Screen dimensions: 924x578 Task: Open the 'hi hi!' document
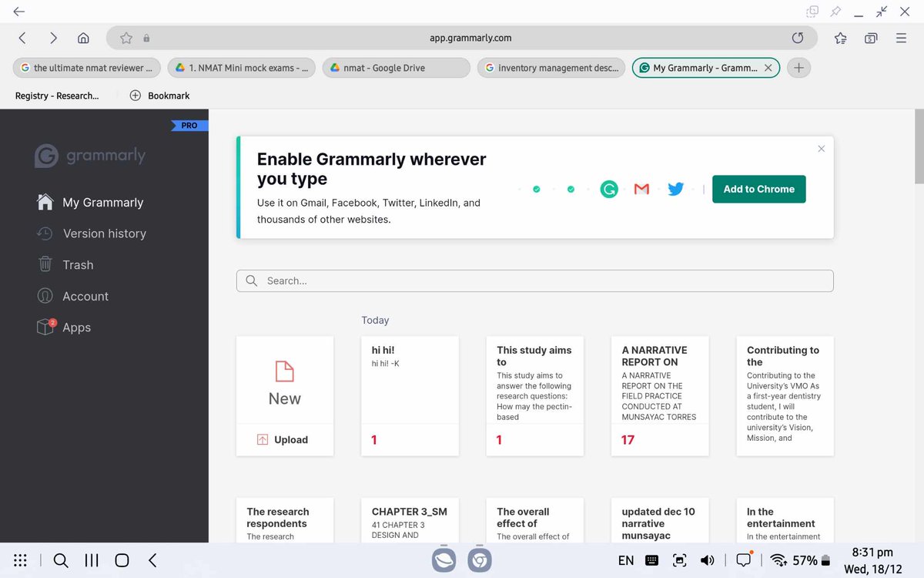(410, 396)
